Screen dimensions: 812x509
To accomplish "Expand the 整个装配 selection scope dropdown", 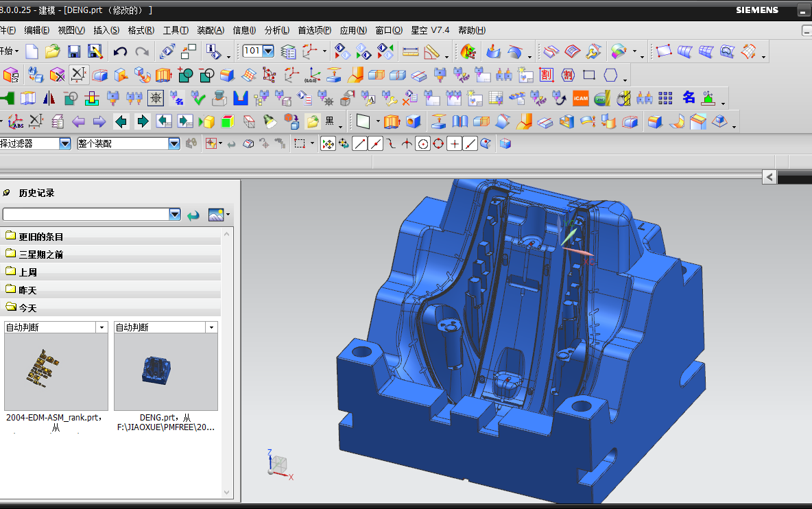I will [x=174, y=143].
